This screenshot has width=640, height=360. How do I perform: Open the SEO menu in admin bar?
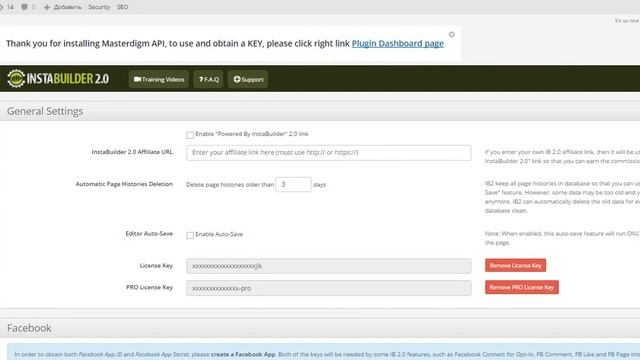pos(122,7)
